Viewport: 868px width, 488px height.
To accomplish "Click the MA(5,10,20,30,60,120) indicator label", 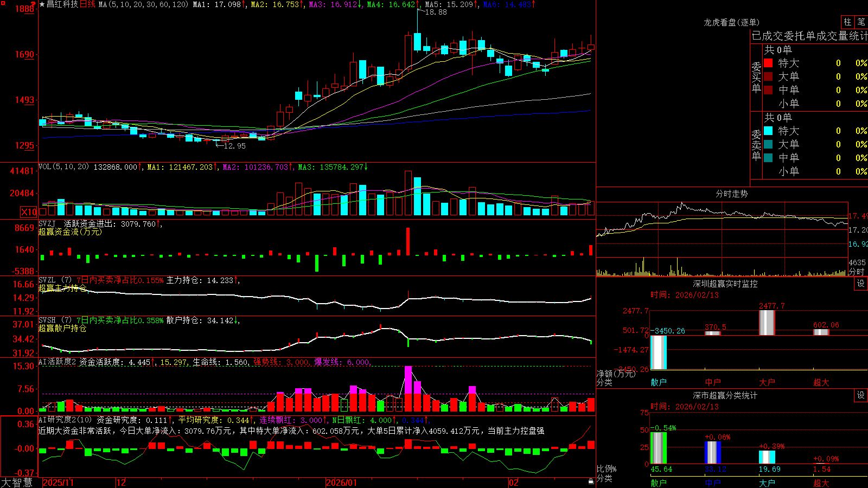I will [144, 4].
